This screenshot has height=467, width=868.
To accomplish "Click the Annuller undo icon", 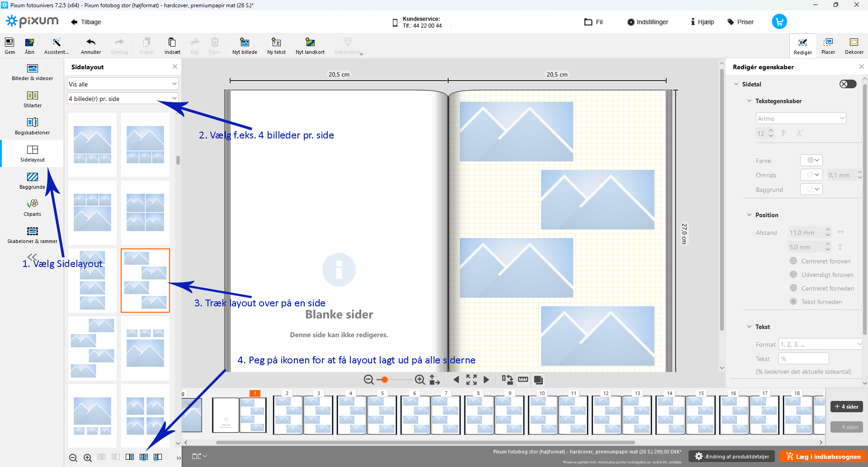I will click(x=91, y=46).
